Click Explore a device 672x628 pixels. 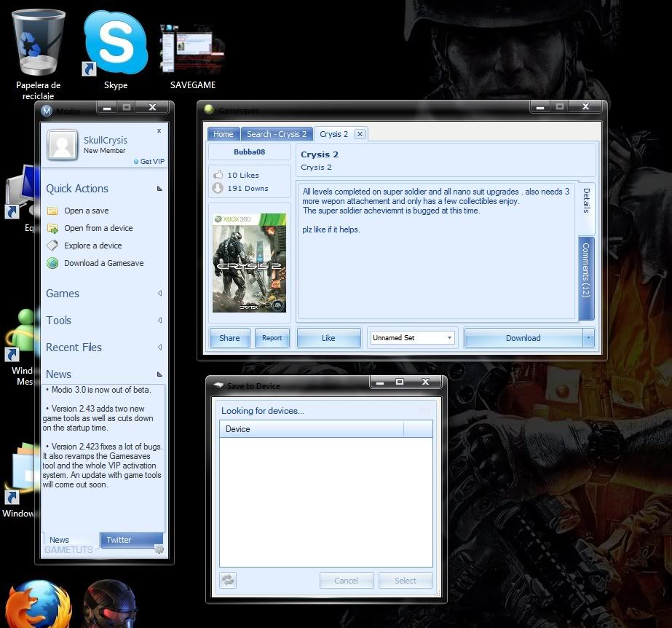pos(93,246)
